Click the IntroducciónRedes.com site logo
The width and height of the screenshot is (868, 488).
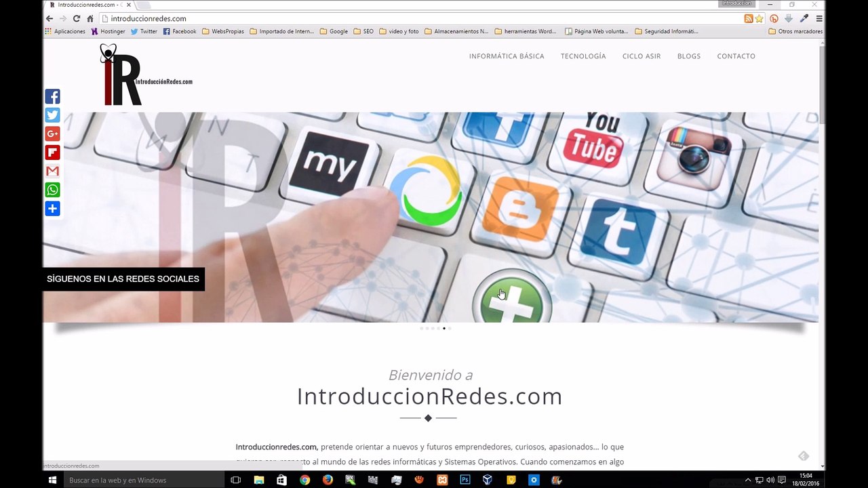[146, 75]
